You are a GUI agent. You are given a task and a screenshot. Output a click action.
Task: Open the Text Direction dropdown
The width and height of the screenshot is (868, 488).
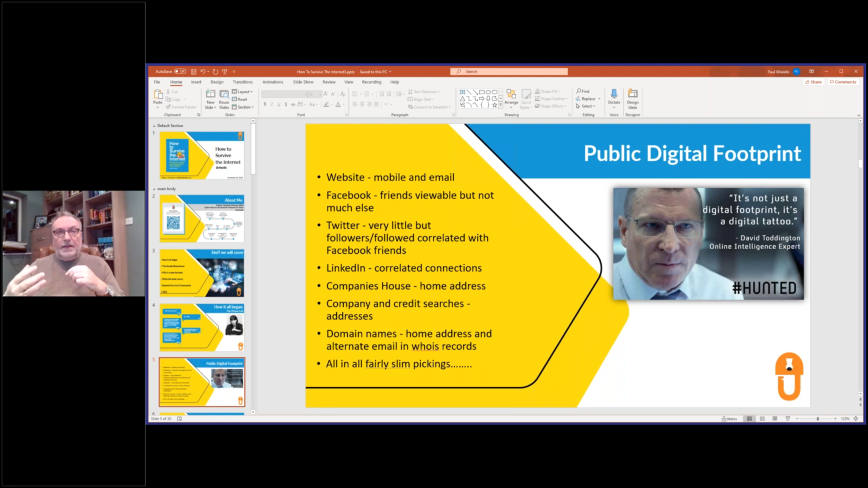coord(424,92)
